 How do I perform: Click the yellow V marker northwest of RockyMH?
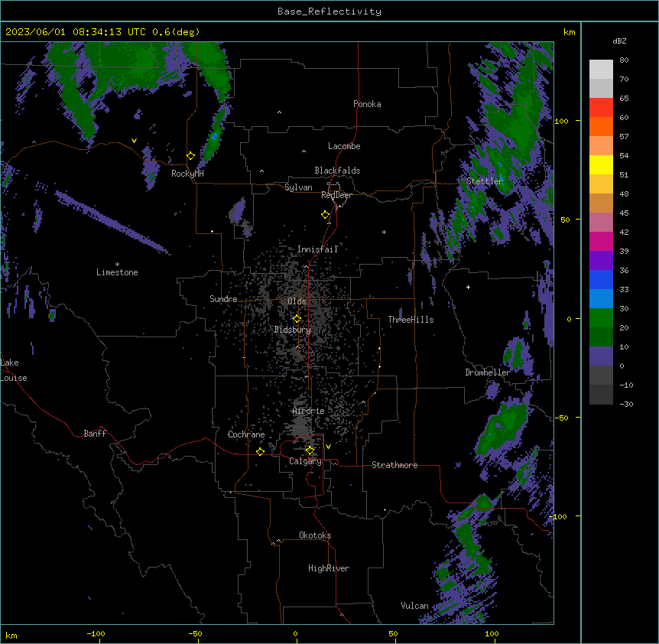point(134,141)
